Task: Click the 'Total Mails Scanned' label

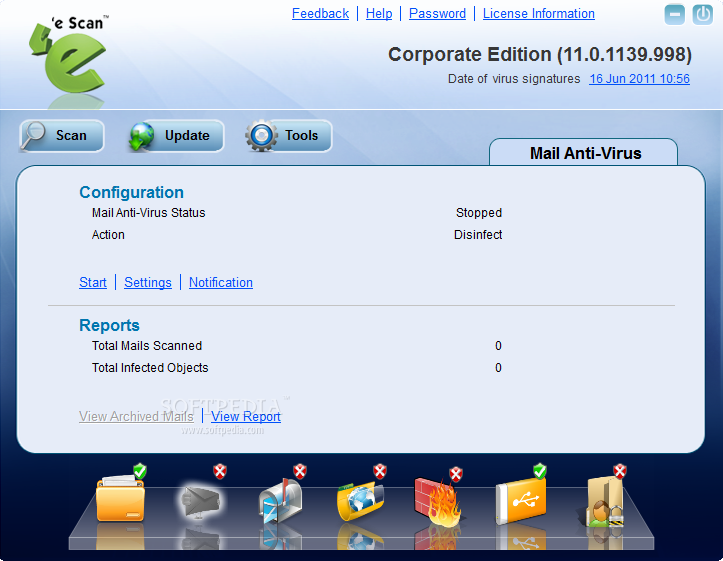Action: [147, 346]
